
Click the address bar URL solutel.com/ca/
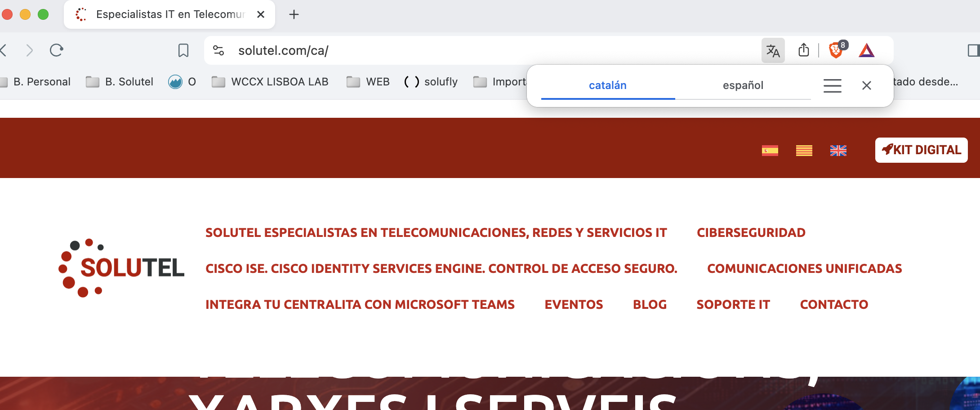(x=283, y=50)
